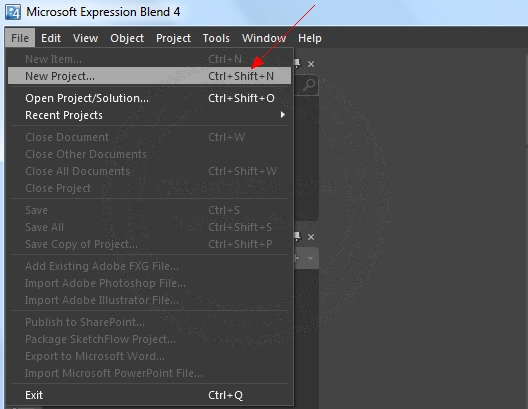Choose New Project... from File menu
The height and width of the screenshot is (409, 528).
(149, 76)
